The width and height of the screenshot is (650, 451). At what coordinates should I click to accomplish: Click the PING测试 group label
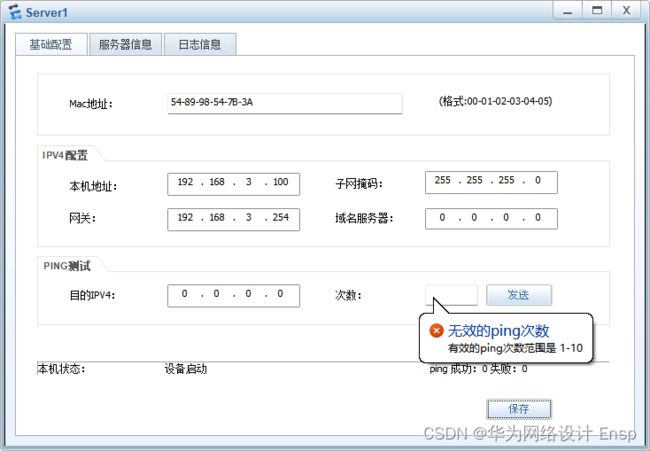click(67, 266)
